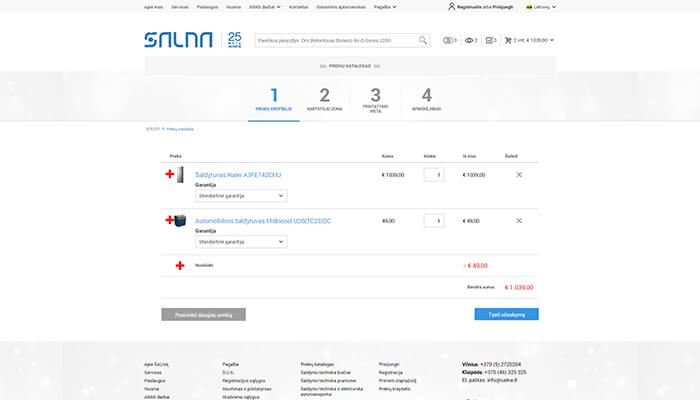Open the compare products icon

[447, 40]
